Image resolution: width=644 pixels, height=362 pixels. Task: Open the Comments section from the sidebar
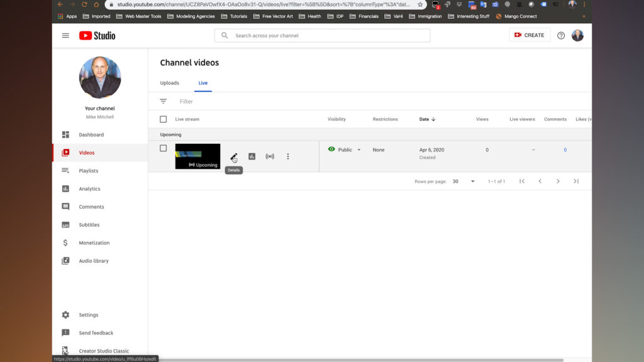click(x=90, y=206)
